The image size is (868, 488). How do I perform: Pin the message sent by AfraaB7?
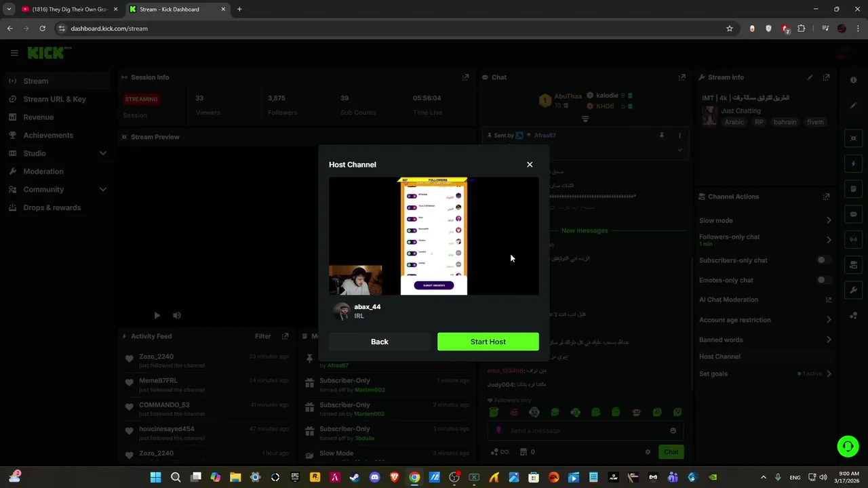(x=662, y=136)
